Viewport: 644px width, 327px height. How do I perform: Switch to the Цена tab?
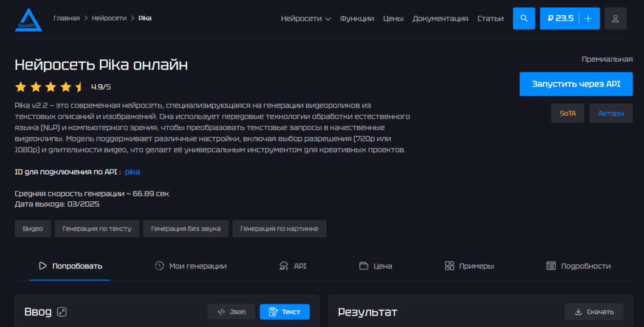tap(376, 266)
